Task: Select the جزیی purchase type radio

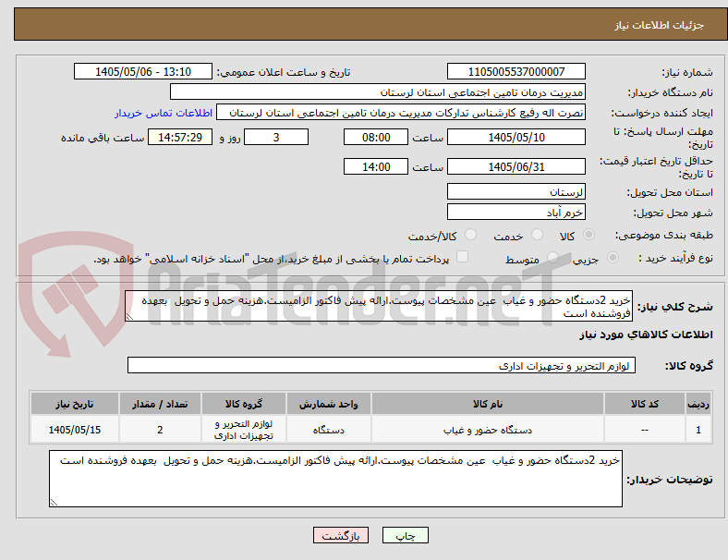Action: pos(613,257)
